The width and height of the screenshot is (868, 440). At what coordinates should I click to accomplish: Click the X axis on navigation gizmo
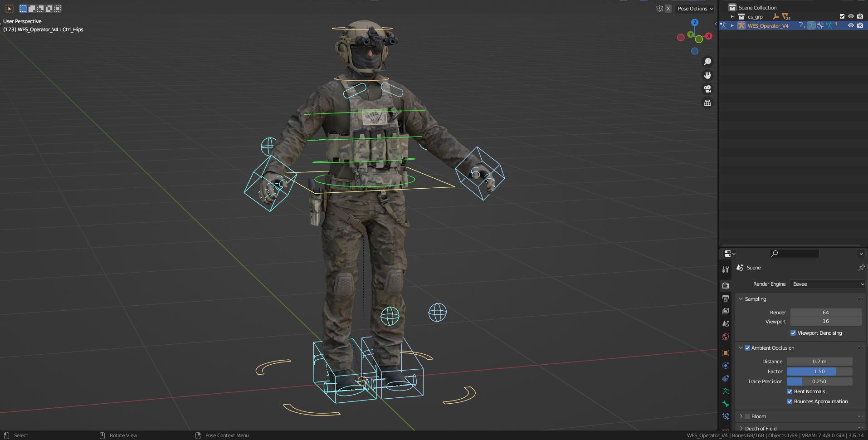coord(708,36)
